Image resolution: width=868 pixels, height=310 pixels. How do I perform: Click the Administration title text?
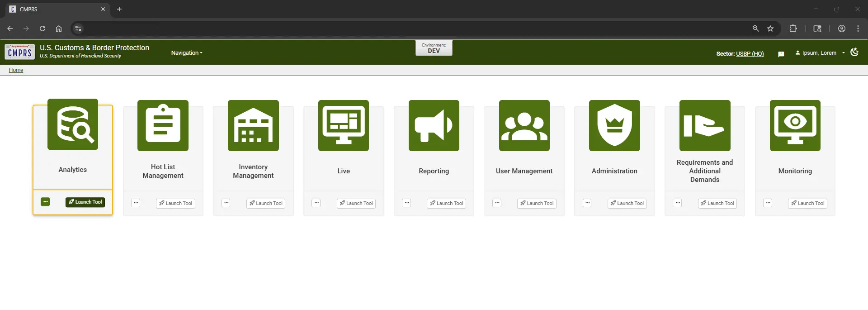tap(614, 171)
